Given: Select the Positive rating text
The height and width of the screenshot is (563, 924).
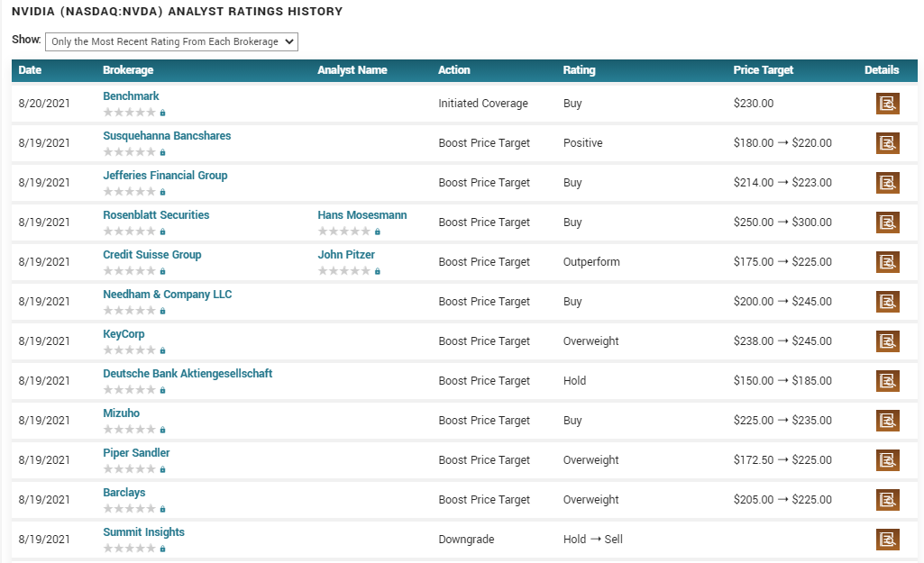Looking at the screenshot, I should click(583, 143).
